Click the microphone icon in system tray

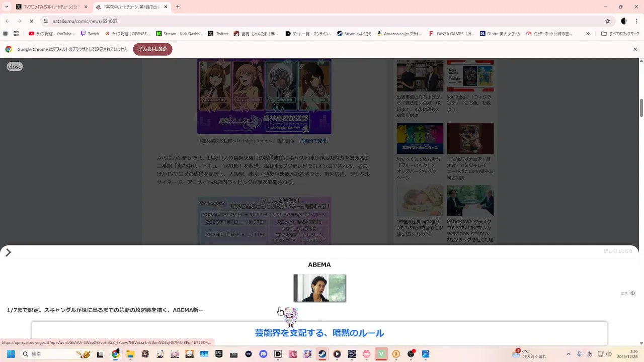(580, 354)
